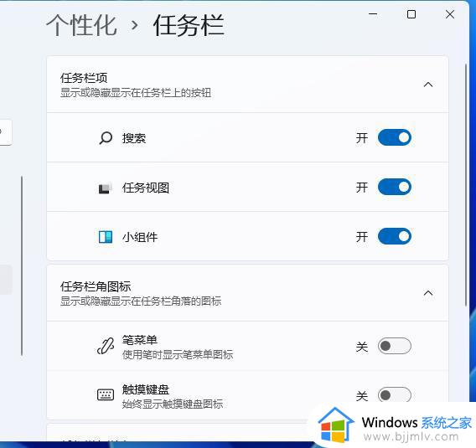Click the right vertical scrollbar
Screen dimensions: 476x448
[x=466, y=185]
